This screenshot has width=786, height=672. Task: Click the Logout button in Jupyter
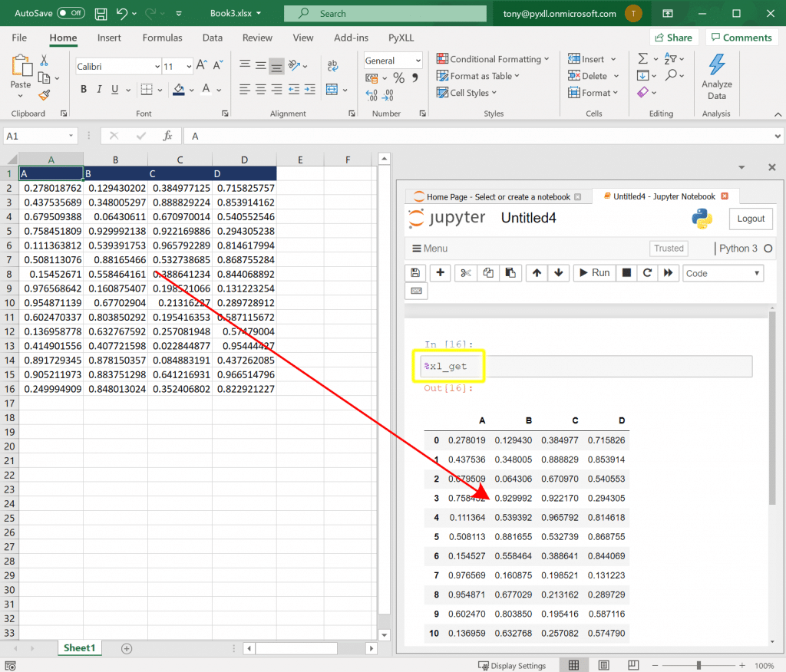click(751, 219)
